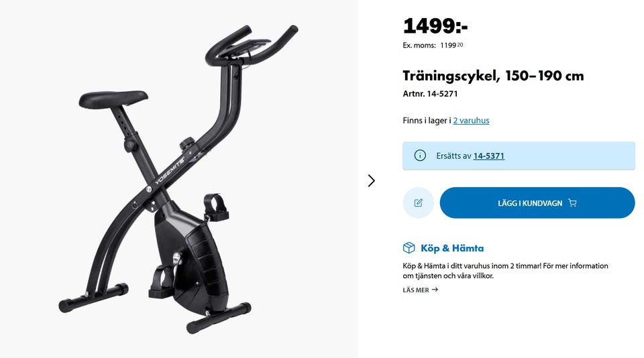Click the Yosemite logo on the bike frame

coord(169,170)
